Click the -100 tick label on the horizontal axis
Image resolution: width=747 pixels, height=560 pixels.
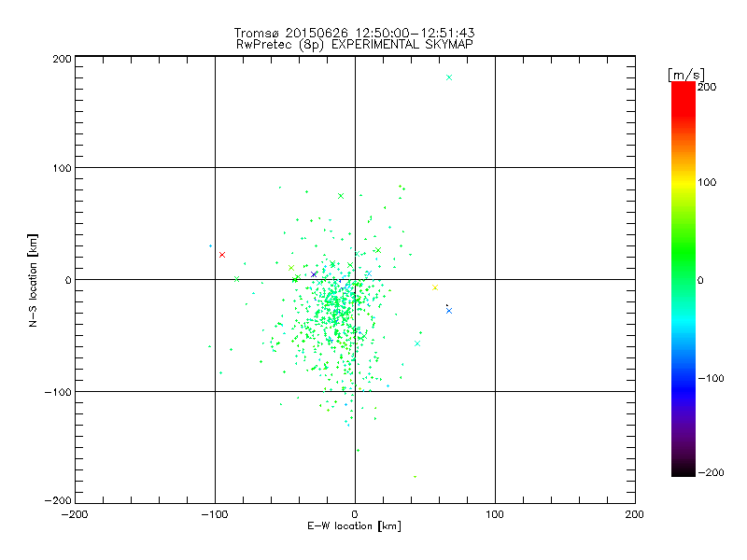tap(213, 514)
